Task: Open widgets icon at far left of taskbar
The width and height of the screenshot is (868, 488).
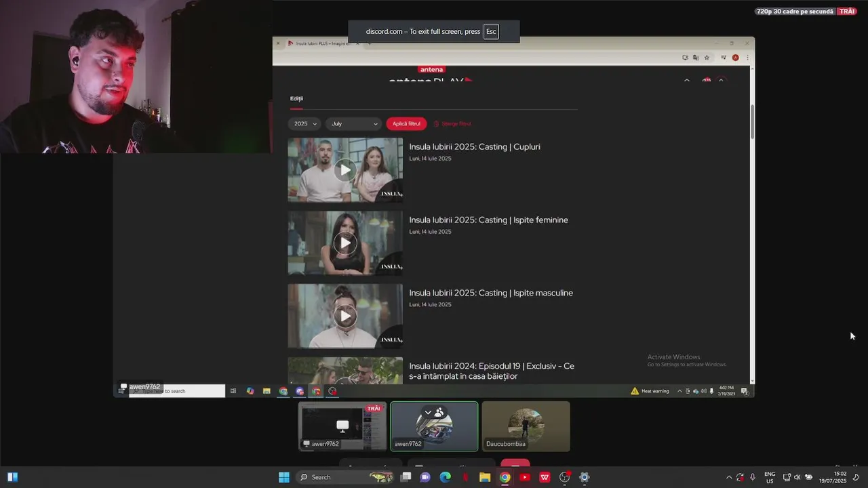Action: click(x=12, y=477)
